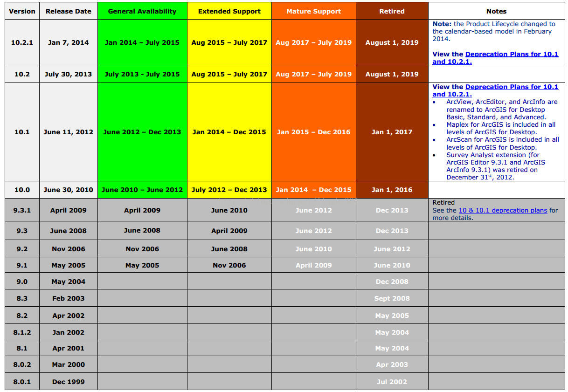
Task: Click the June 2012 retired cell for 9.2
Action: click(x=392, y=249)
